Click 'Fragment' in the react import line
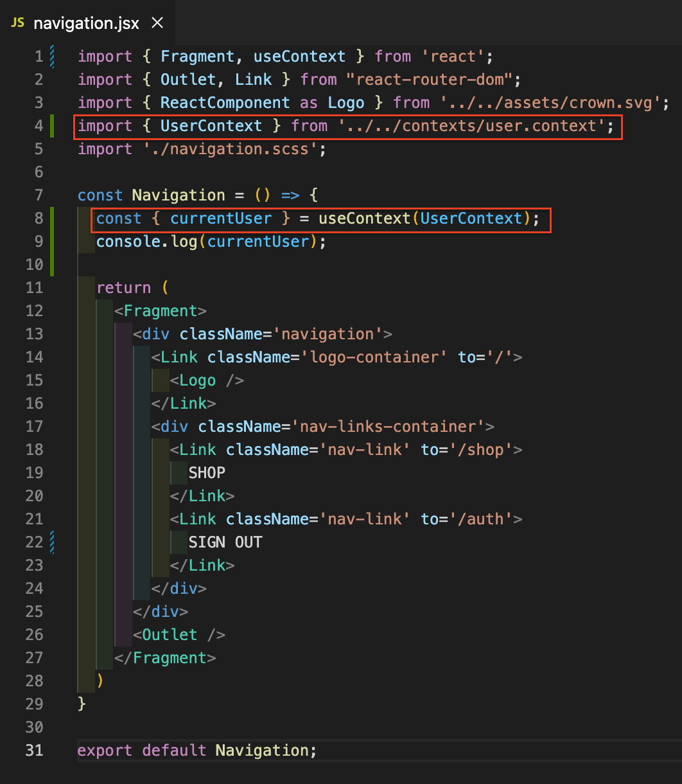The height and width of the screenshot is (784, 682). point(197,57)
